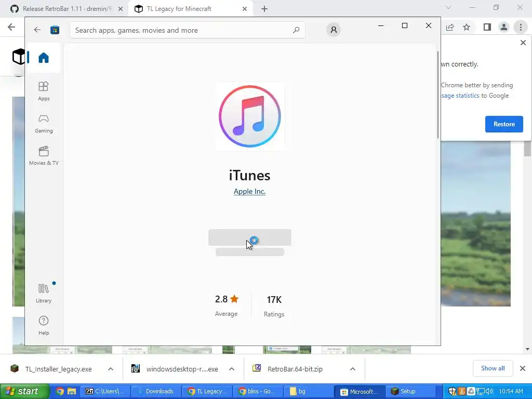Close the Release RetroBar 1.11 tab

click(x=121, y=9)
